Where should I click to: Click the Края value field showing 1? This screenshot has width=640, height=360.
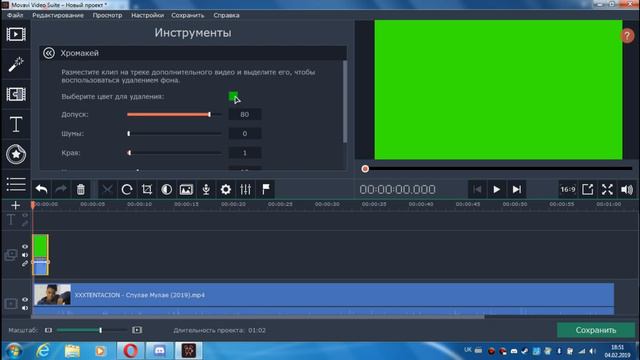click(244, 153)
